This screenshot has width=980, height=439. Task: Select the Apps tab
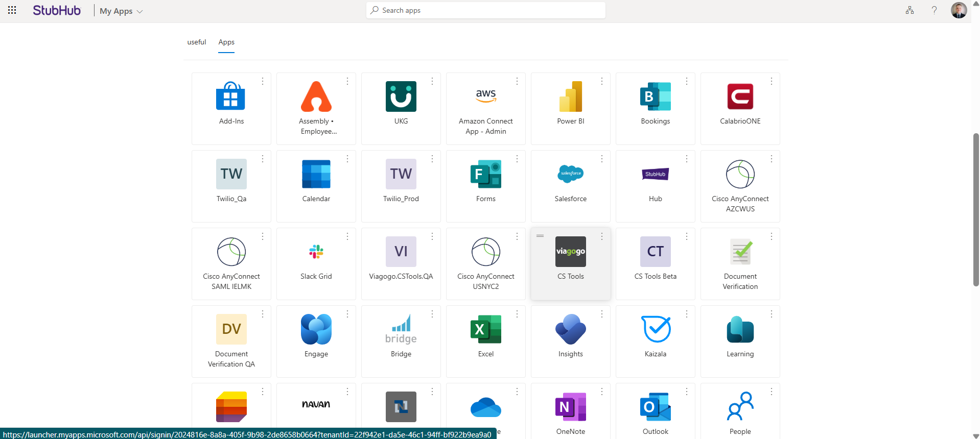pyautogui.click(x=226, y=42)
